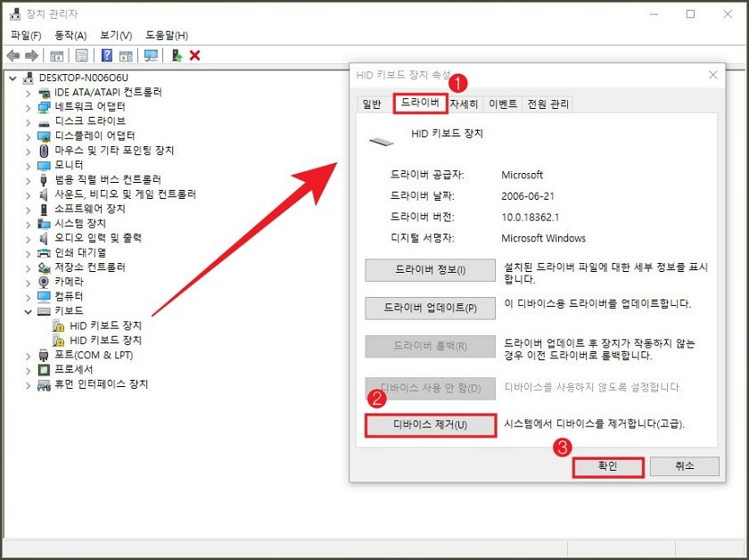
Task: Open the 도움말(H) menu
Action: coord(167,36)
